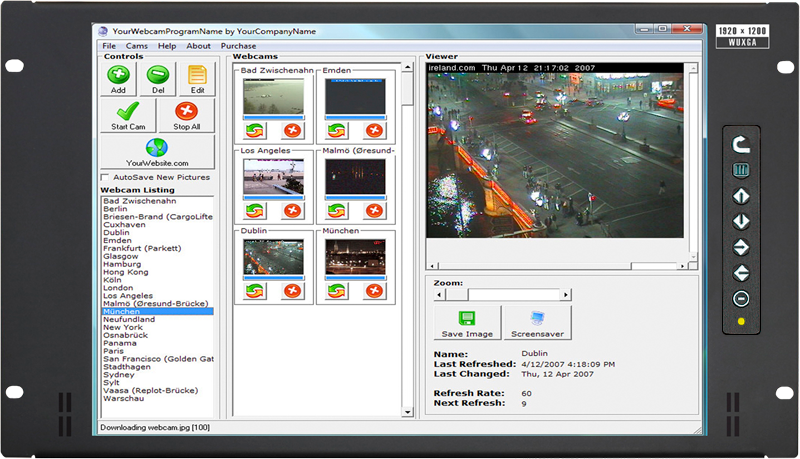Open the File menu
This screenshot has width=800, height=459.
coord(108,46)
